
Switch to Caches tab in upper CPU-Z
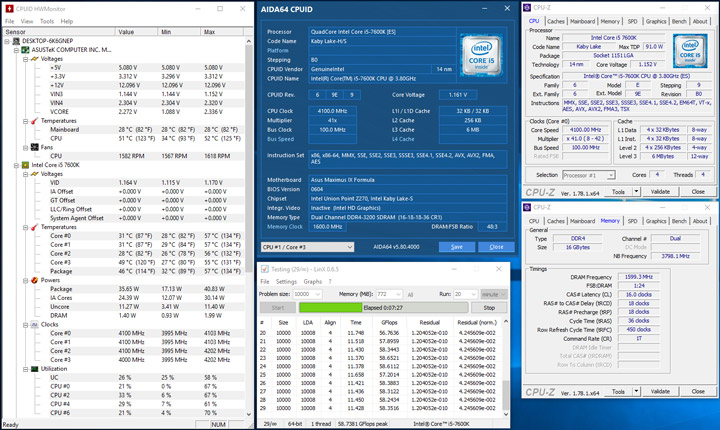pyautogui.click(x=556, y=21)
